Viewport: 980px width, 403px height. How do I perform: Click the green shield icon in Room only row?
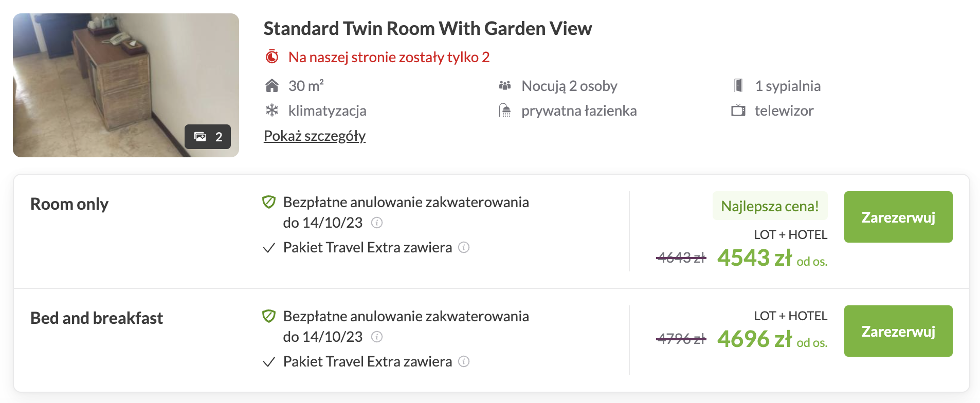268,202
